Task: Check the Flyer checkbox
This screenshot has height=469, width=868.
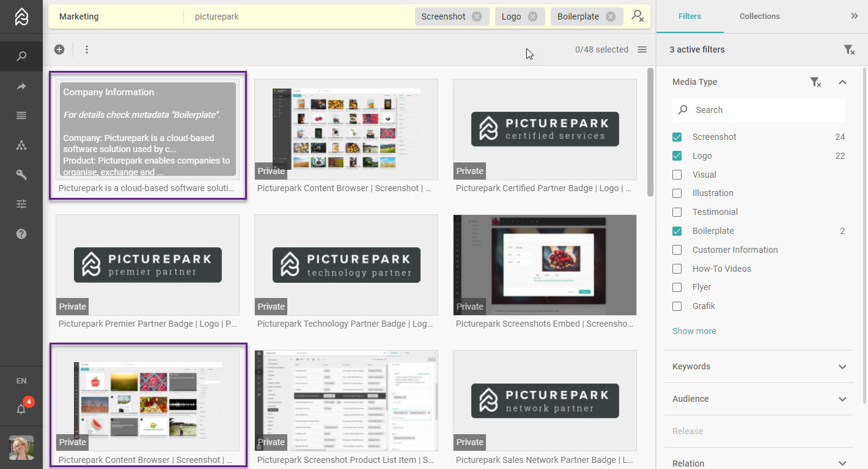Action: pos(677,287)
